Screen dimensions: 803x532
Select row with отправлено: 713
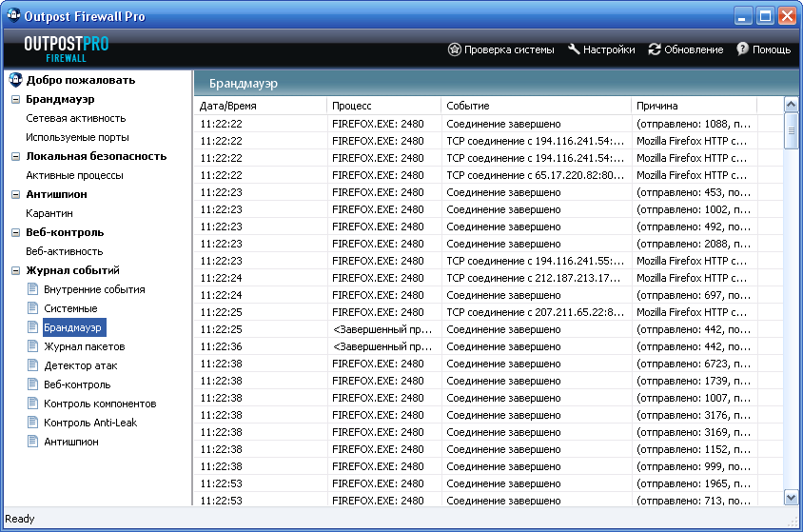point(488,500)
